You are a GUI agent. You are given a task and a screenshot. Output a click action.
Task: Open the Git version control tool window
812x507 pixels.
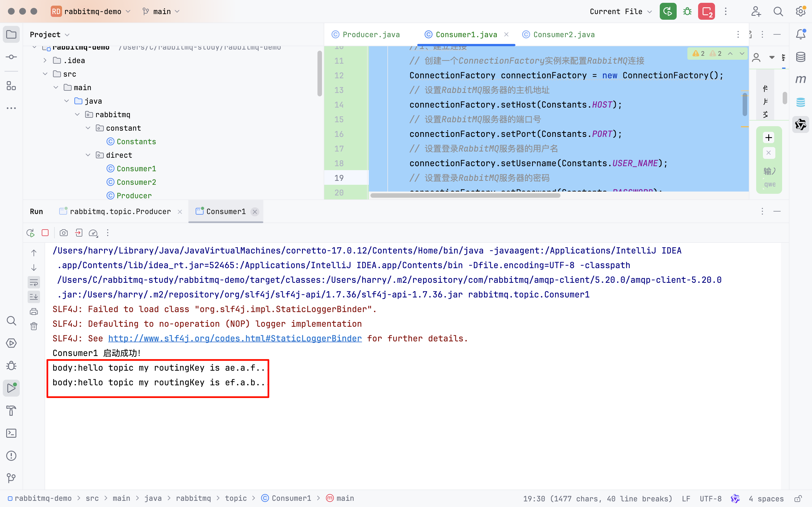(x=11, y=478)
